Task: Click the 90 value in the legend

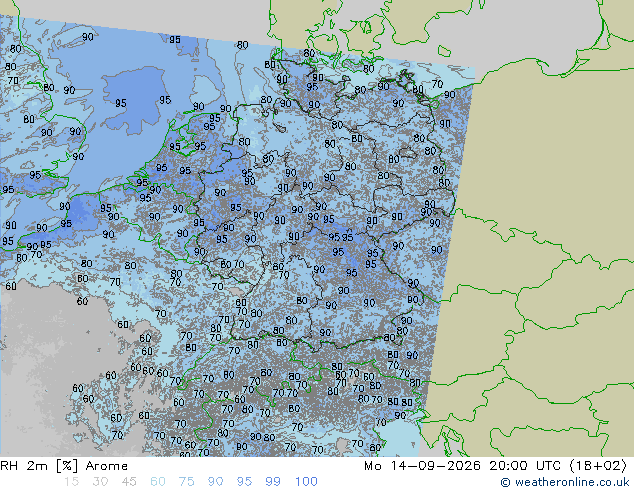Action: tap(216, 482)
